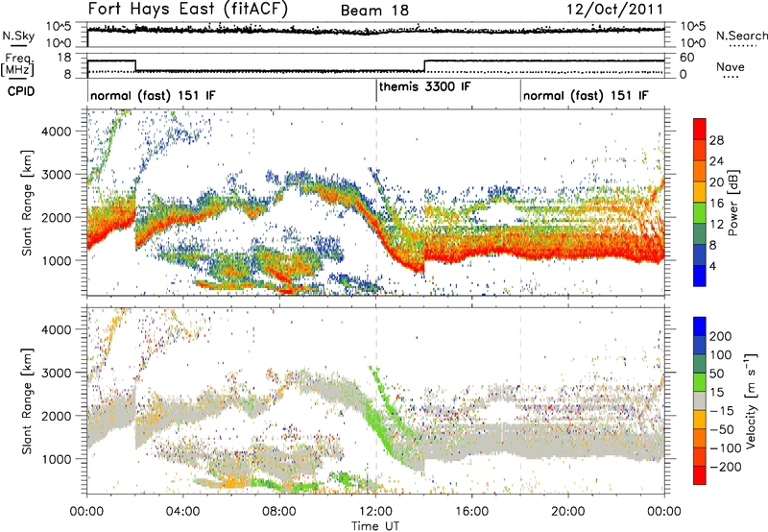Image resolution: width=768 pixels, height=532 pixels.
Task: Click the red bottom of velocity colorbar
Action: (700, 475)
